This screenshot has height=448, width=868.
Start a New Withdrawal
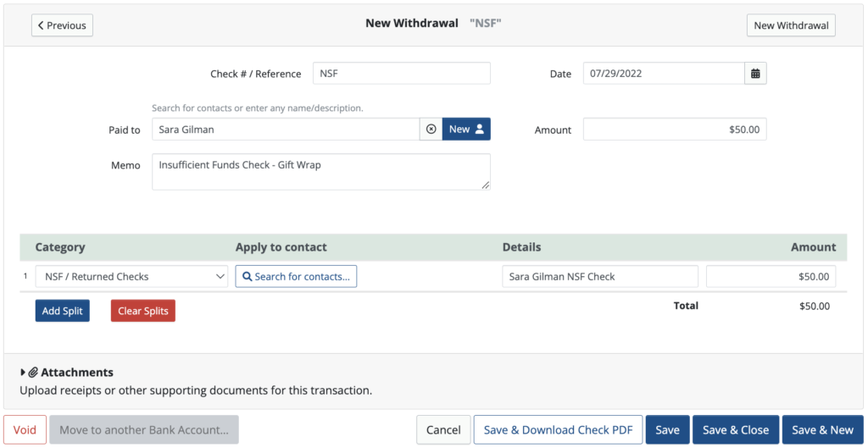click(x=790, y=25)
